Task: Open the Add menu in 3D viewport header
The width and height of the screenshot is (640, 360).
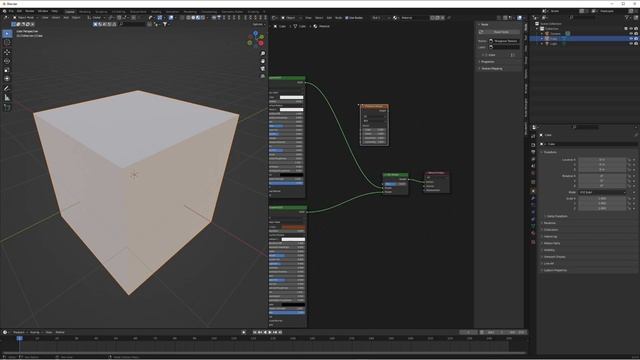Action: coord(66,18)
